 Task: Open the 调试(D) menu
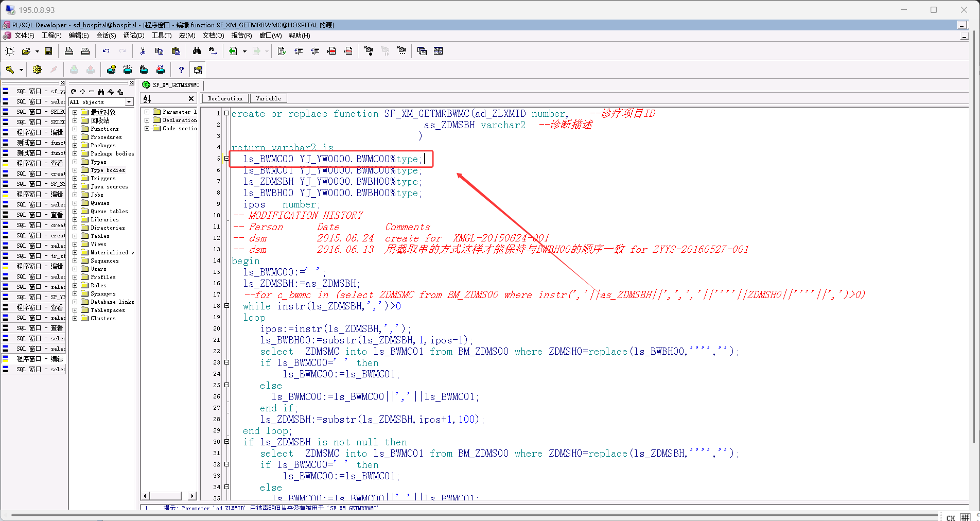tap(134, 36)
